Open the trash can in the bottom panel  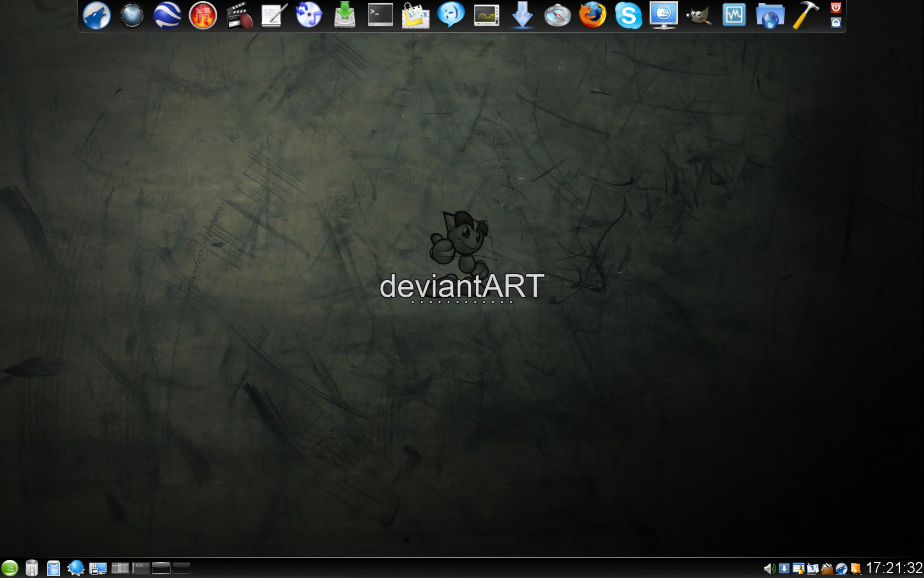pos(32,568)
